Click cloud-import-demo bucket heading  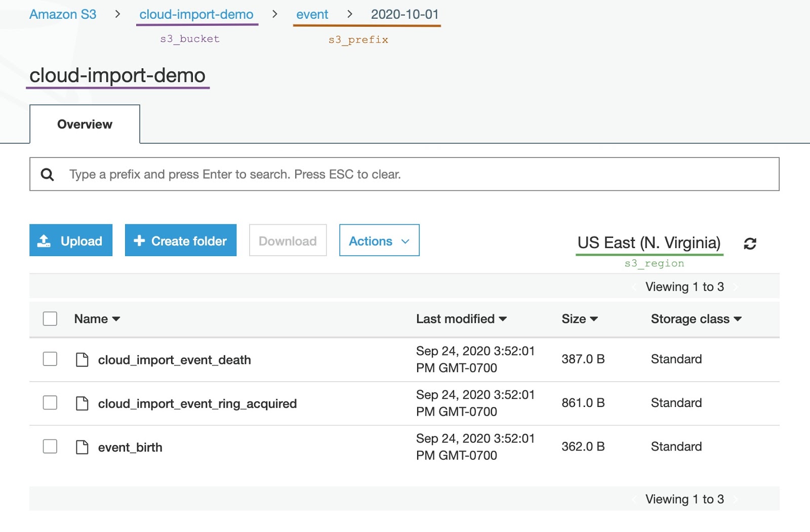117,75
